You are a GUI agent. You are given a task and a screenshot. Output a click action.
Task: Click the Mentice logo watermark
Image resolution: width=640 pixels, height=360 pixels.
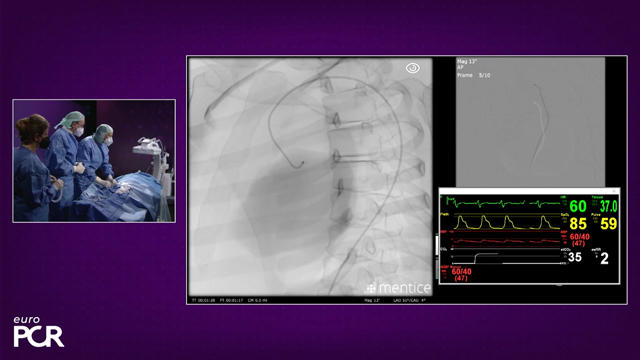pyautogui.click(x=399, y=288)
